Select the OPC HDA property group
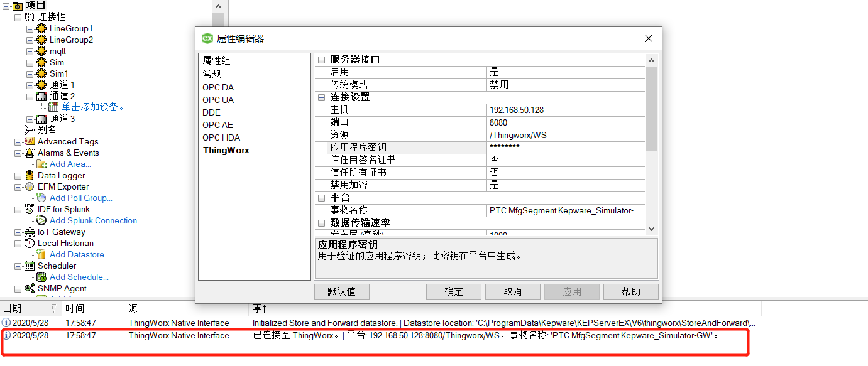The width and height of the screenshot is (868, 366). coord(221,137)
